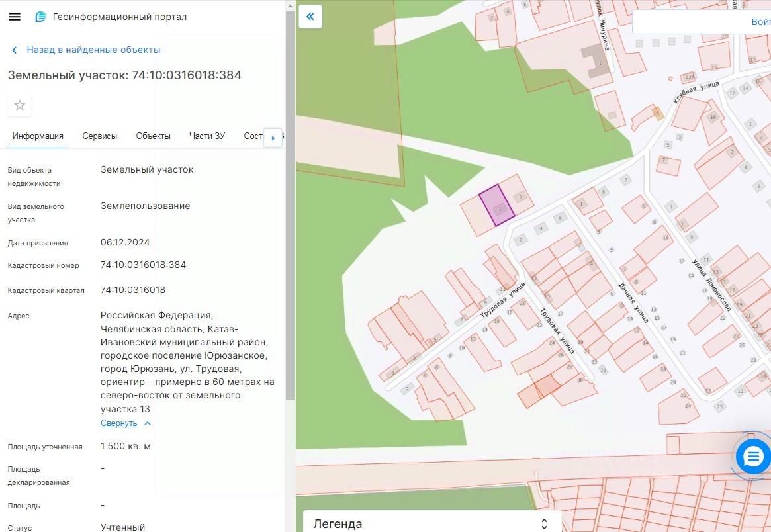The image size is (771, 532).
Task: Click the Дата присвоения label
Action: click(x=38, y=243)
